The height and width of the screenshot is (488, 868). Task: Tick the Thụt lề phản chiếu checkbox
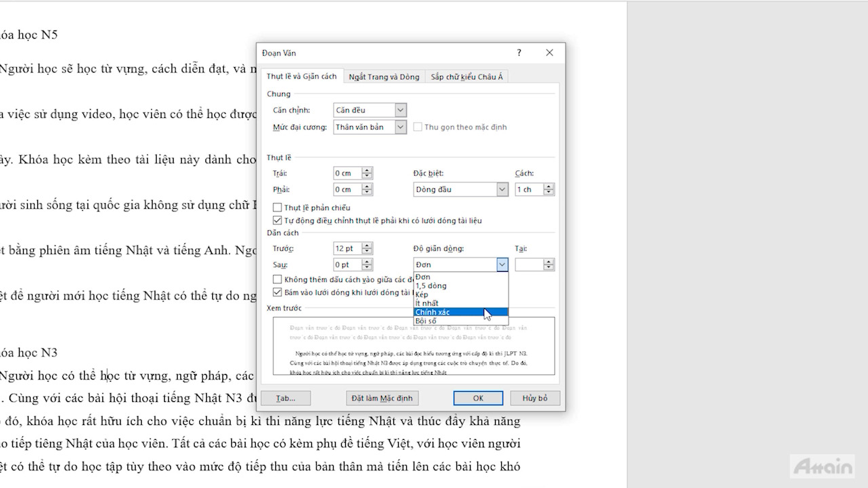pyautogui.click(x=277, y=207)
